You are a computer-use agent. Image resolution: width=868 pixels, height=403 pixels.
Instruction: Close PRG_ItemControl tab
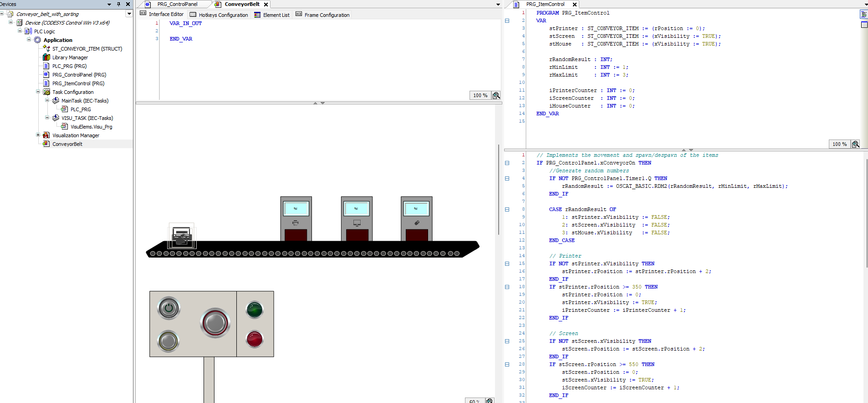point(575,5)
